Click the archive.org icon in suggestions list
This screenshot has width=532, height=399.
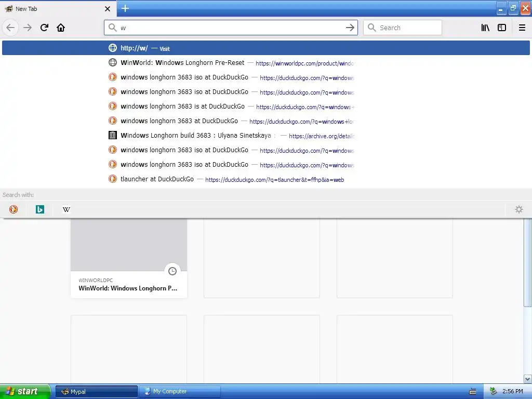coord(113,136)
